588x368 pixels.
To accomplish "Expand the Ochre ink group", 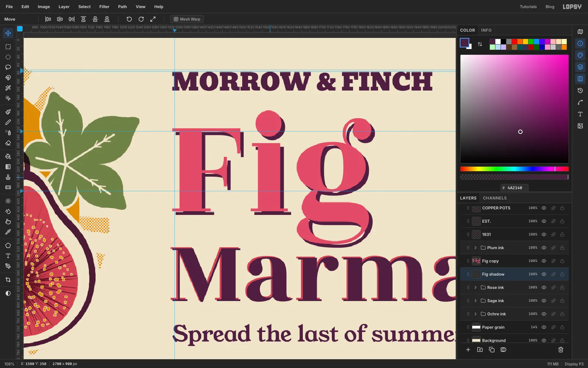I will click(x=476, y=314).
